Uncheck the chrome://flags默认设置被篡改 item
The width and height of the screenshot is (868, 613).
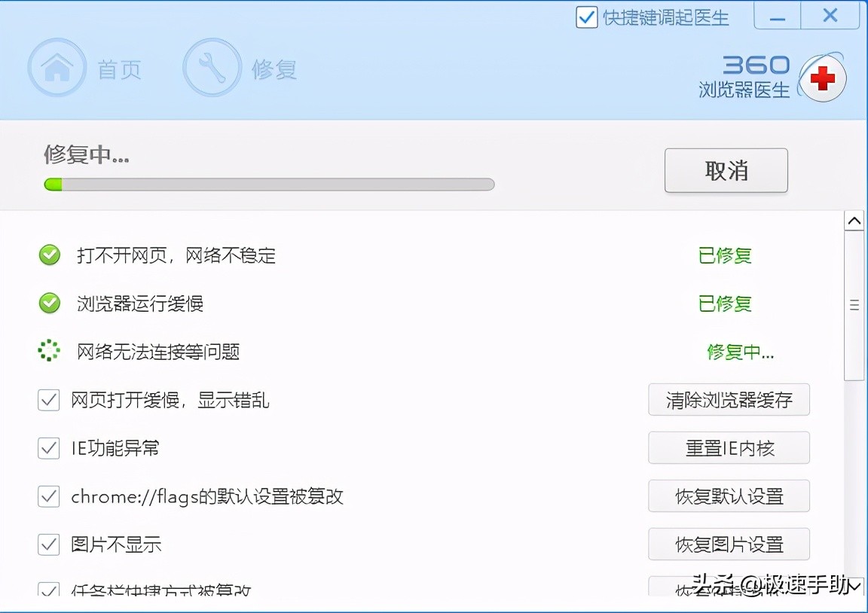(x=48, y=496)
